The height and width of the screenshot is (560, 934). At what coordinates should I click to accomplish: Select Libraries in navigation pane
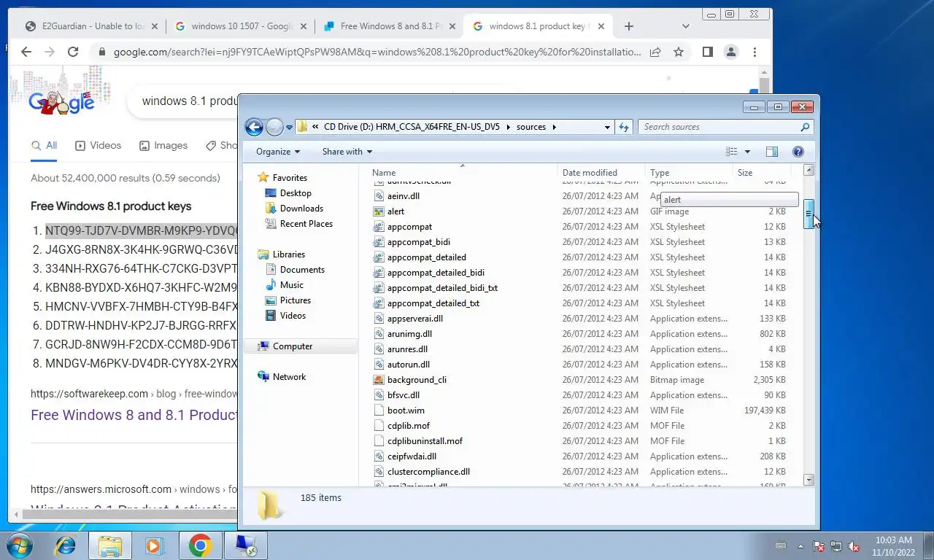click(289, 254)
